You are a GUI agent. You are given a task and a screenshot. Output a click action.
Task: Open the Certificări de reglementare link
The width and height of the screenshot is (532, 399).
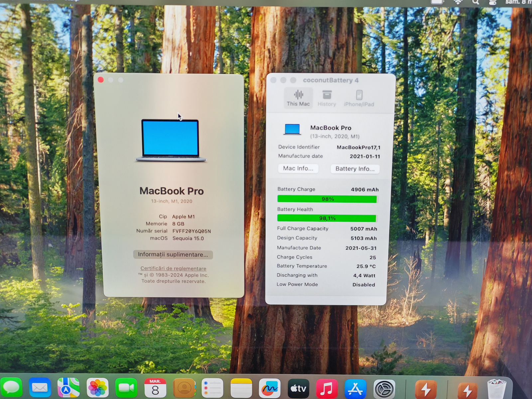coord(173,268)
